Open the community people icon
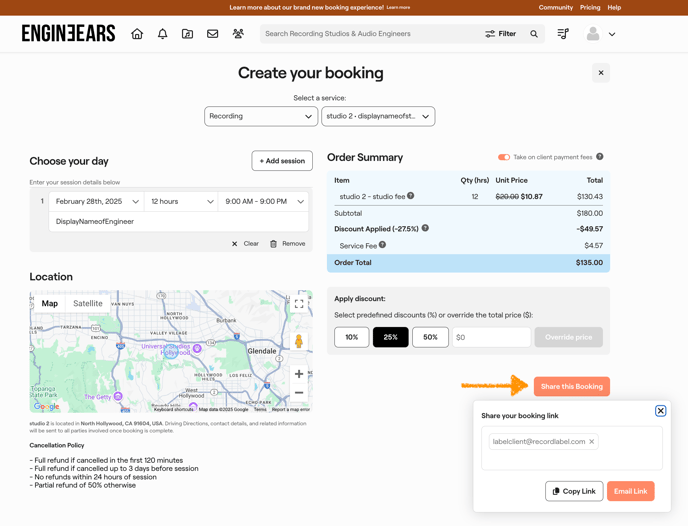Image resolution: width=688 pixels, height=526 pixels. pyautogui.click(x=238, y=34)
